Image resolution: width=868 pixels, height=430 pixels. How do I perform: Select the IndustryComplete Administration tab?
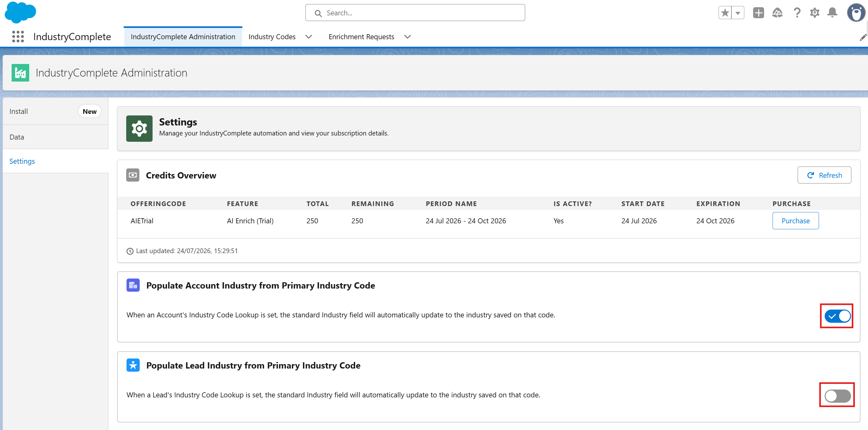[183, 37]
